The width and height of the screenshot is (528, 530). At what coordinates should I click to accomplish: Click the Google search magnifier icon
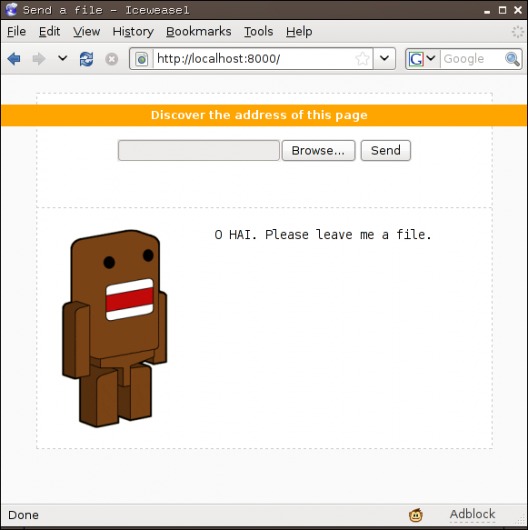point(512,59)
